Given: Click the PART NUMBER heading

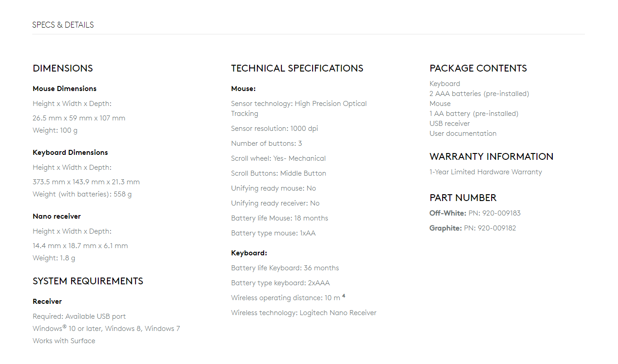Looking at the screenshot, I should click(463, 198).
